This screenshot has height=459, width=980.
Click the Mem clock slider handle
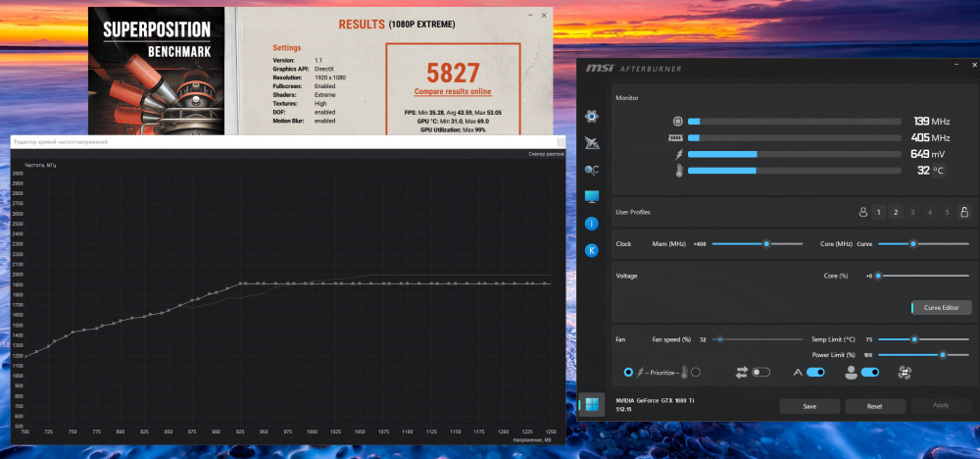[x=766, y=243]
